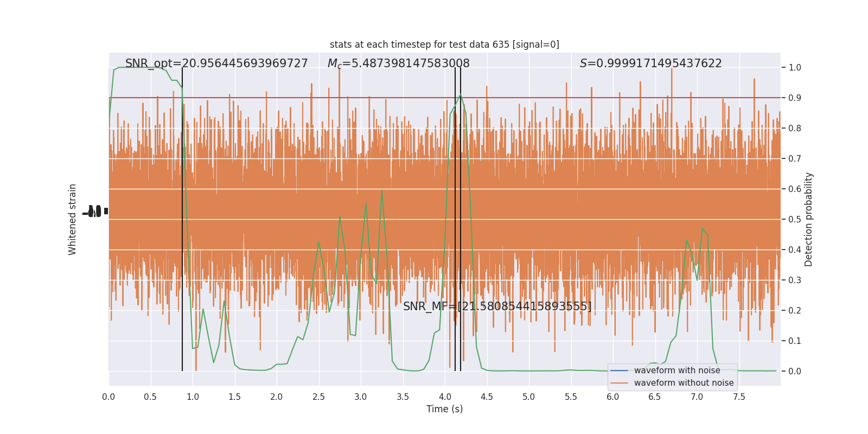Click the orange legend line for waveform without noise
This screenshot has width=868, height=434.
tap(620, 383)
